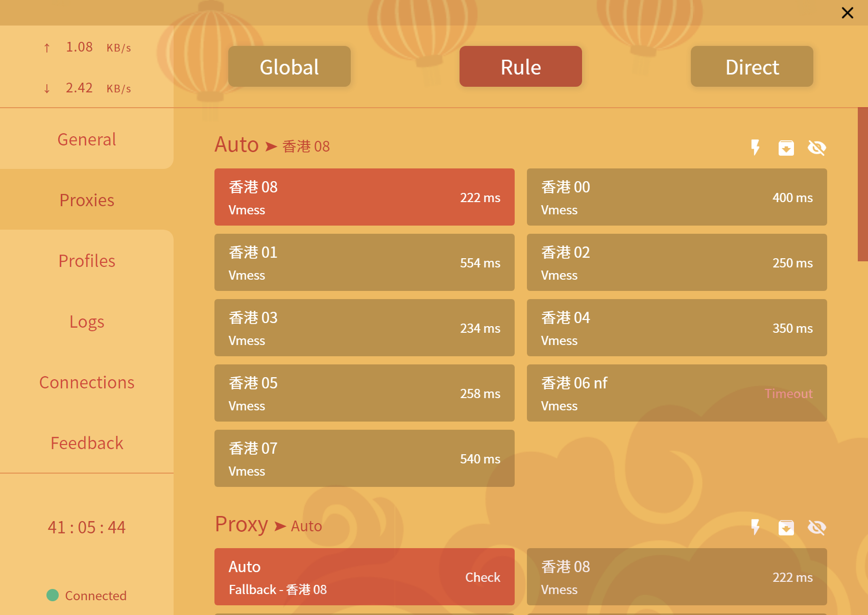Open the General tab
This screenshot has width=868, height=615.
click(x=87, y=139)
